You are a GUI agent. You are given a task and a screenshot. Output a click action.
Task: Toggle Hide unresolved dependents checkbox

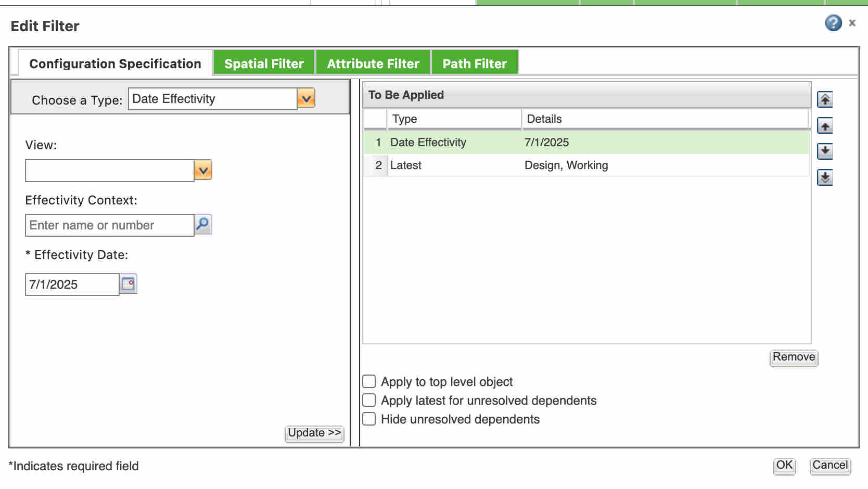(369, 419)
